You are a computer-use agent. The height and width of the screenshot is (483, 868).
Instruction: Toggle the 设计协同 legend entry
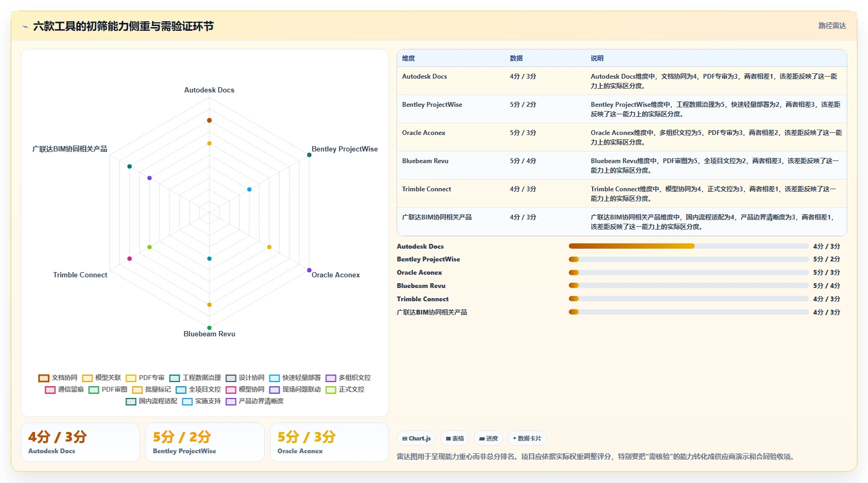[245, 378]
